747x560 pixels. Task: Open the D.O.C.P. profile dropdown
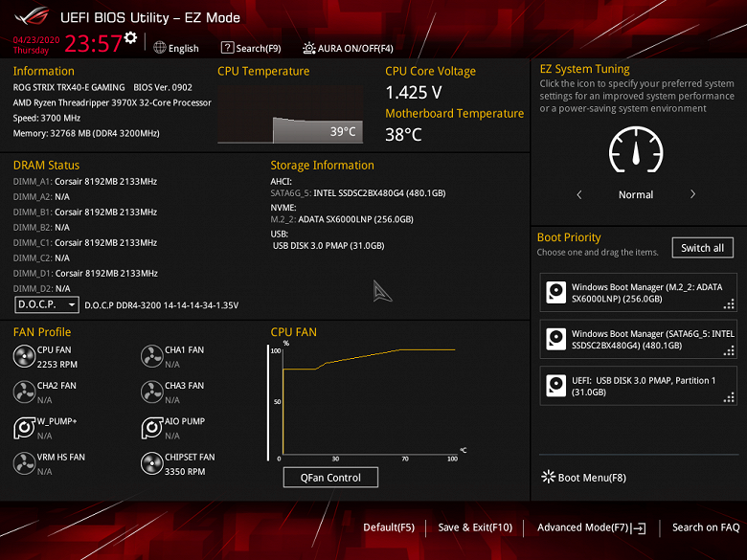[x=47, y=304]
